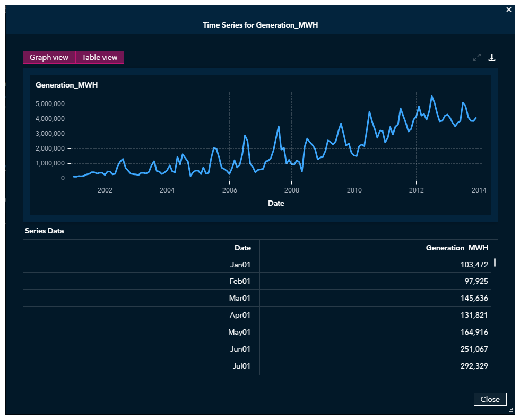The image size is (520, 420).
Task: Select the Feb01 row value 97,925
Action: (x=476, y=281)
